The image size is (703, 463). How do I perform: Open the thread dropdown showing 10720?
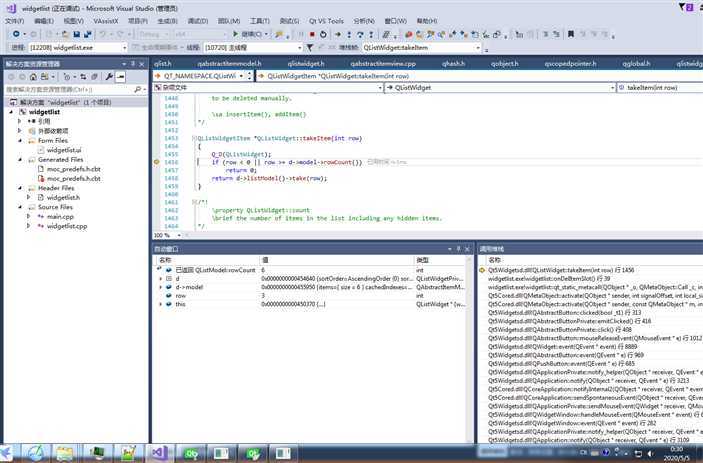tap(299, 48)
